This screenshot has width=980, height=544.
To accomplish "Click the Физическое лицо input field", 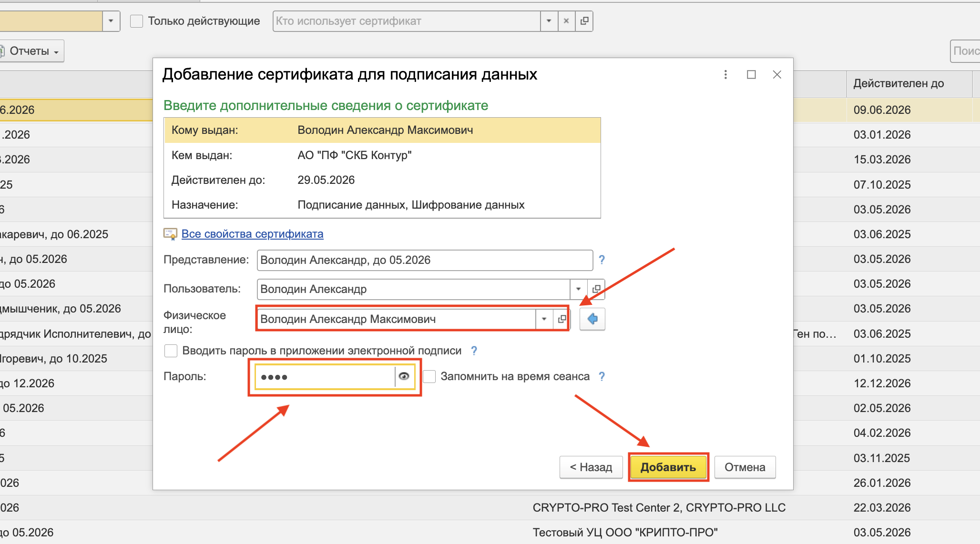I will click(x=396, y=319).
